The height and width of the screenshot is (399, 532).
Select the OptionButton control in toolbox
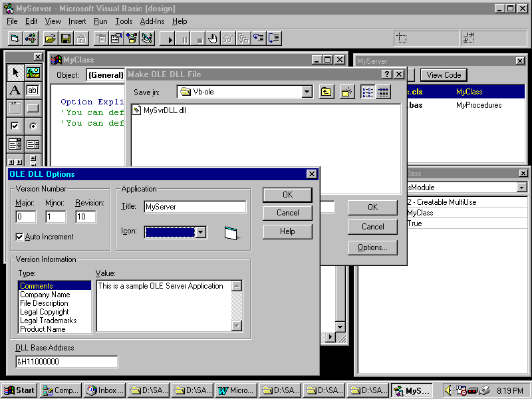[x=33, y=126]
